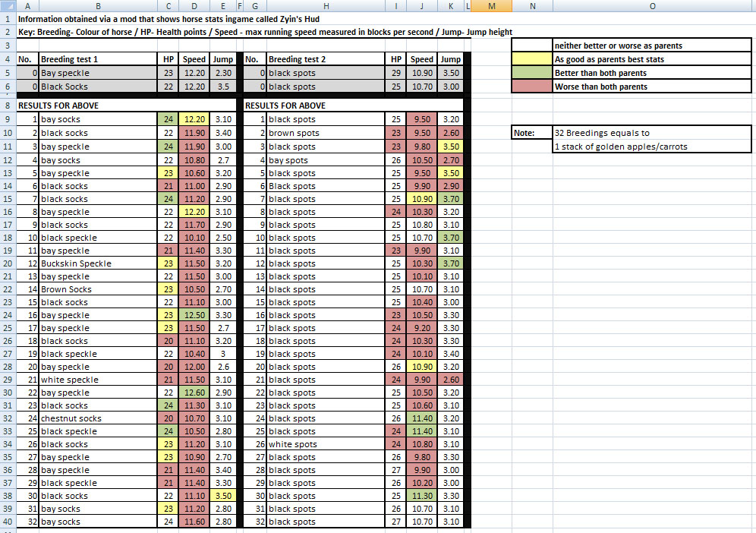Select row 40 header
Image resolution: width=756 pixels, height=533 pixels.
point(8,522)
